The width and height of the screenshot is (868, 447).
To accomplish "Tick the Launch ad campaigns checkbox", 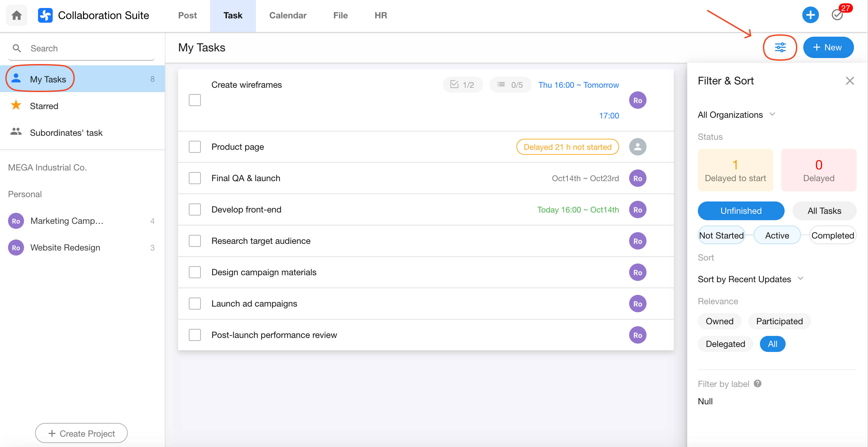I will point(195,304).
